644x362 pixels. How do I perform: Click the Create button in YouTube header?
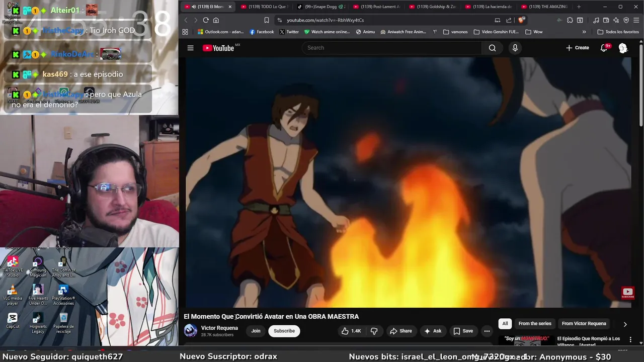tap(577, 48)
